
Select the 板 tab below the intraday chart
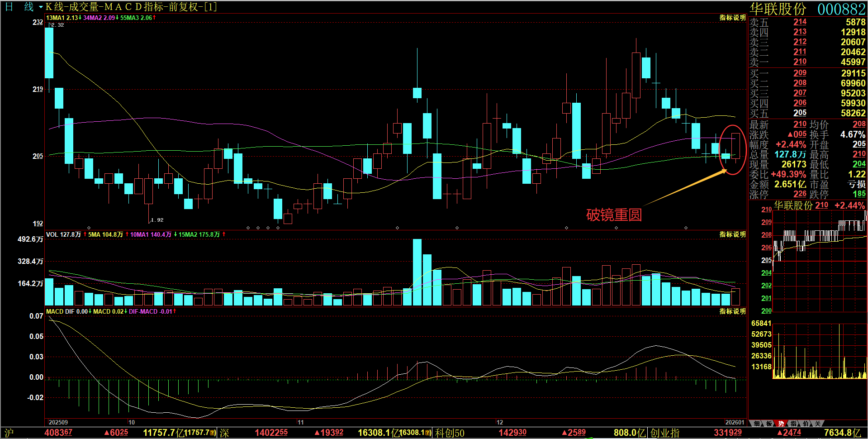click(x=768, y=424)
